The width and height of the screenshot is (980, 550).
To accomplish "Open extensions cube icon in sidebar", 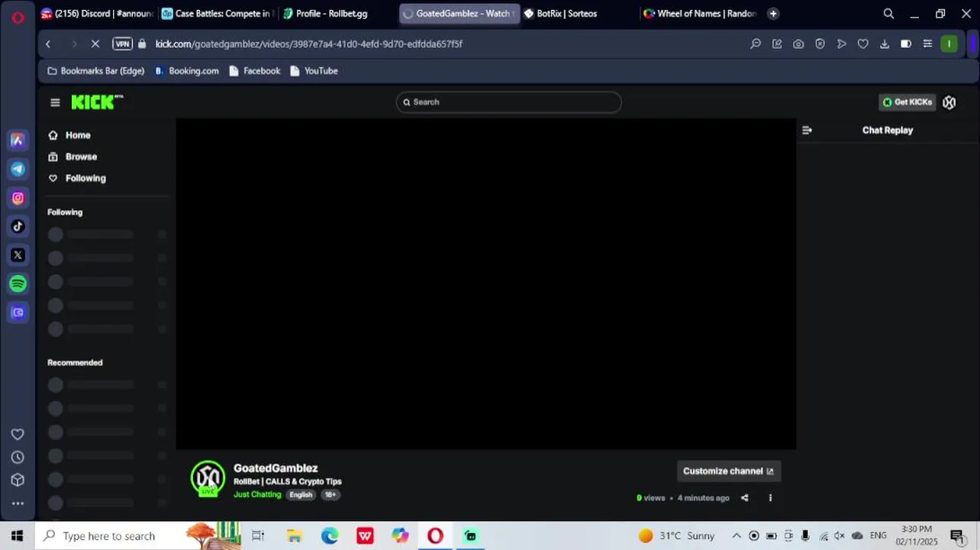I will 18,480.
